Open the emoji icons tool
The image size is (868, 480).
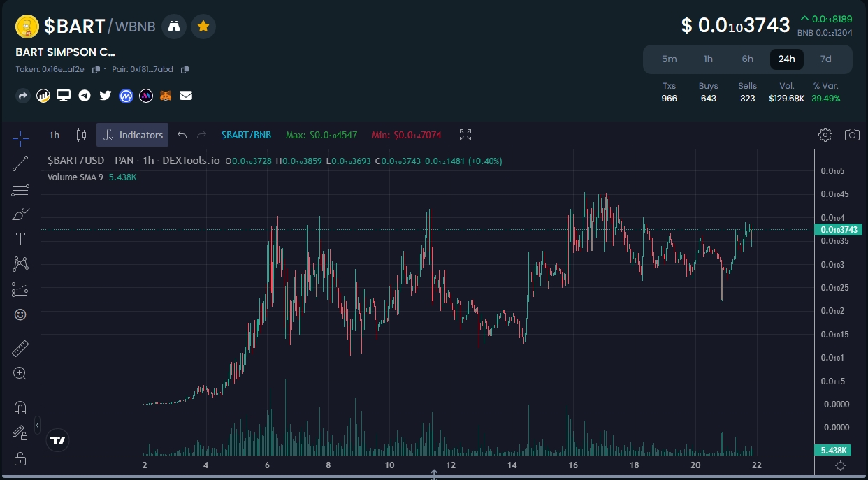click(x=20, y=314)
